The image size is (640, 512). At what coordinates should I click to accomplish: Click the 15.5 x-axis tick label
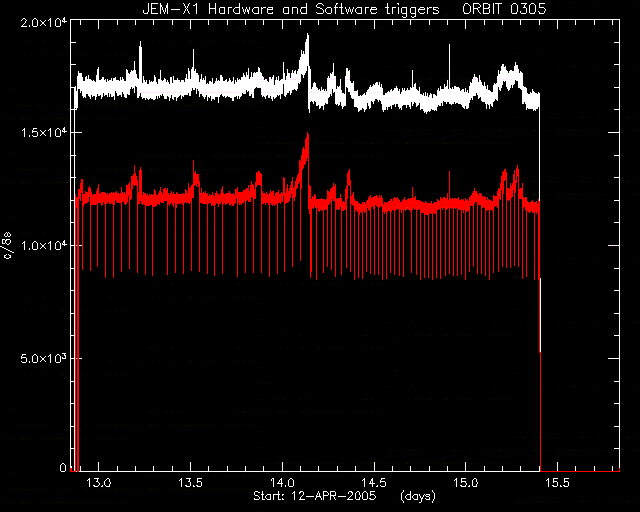coord(558,483)
